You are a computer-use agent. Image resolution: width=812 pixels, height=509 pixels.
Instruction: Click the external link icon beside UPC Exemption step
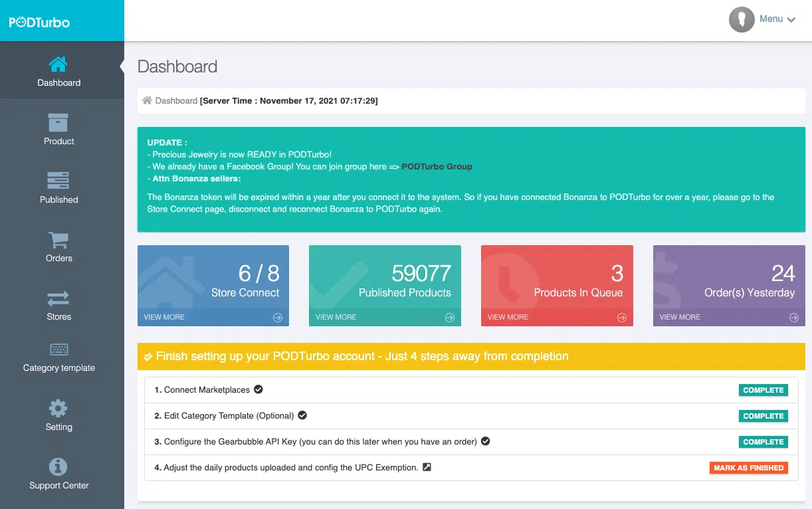pos(427,467)
